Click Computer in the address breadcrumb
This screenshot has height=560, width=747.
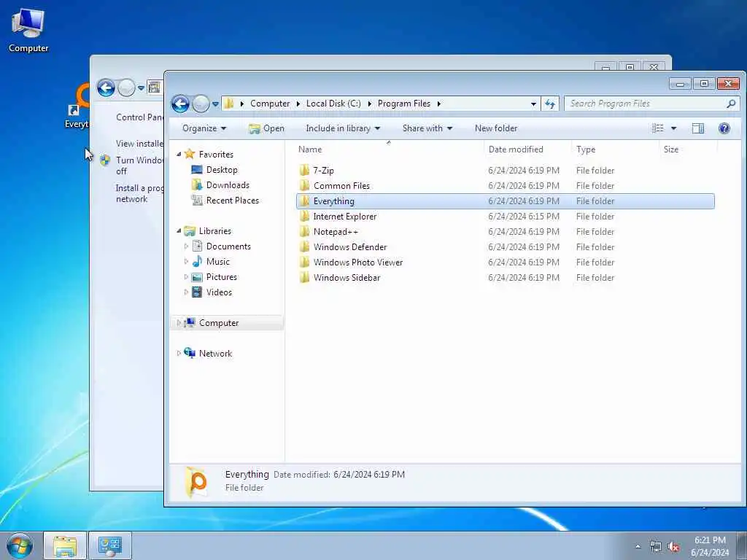point(270,104)
